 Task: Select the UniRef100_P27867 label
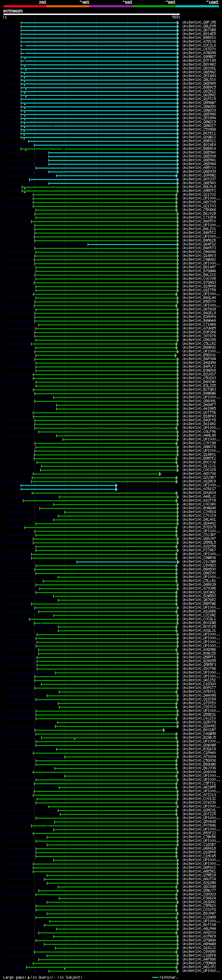click(199, 550)
